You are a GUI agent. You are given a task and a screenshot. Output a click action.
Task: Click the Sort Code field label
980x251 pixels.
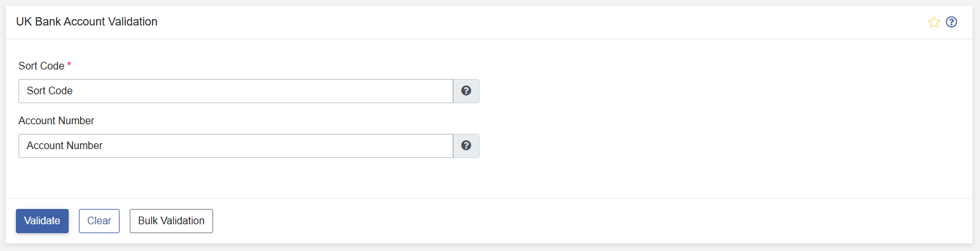41,66
